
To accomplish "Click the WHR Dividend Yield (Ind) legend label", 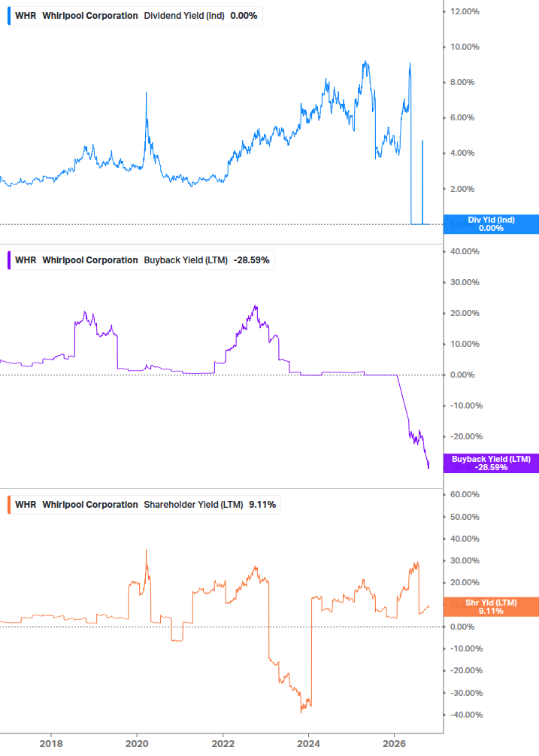I will 135,16.
